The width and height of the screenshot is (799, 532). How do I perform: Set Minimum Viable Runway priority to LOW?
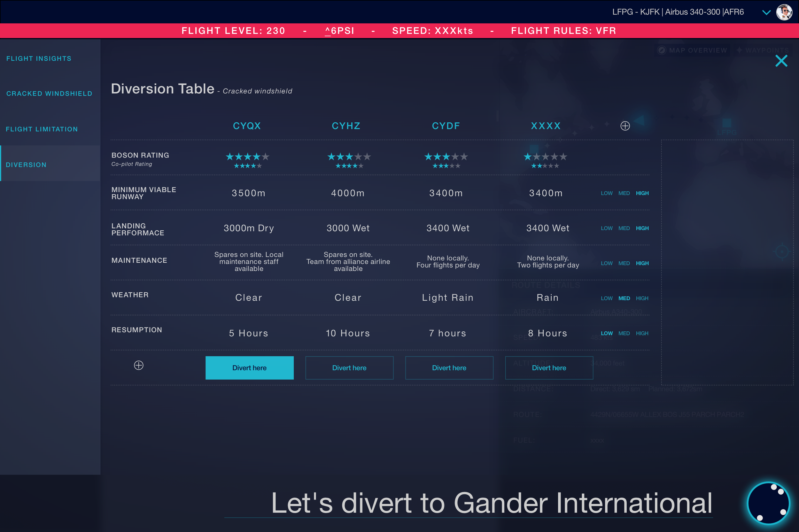click(606, 193)
